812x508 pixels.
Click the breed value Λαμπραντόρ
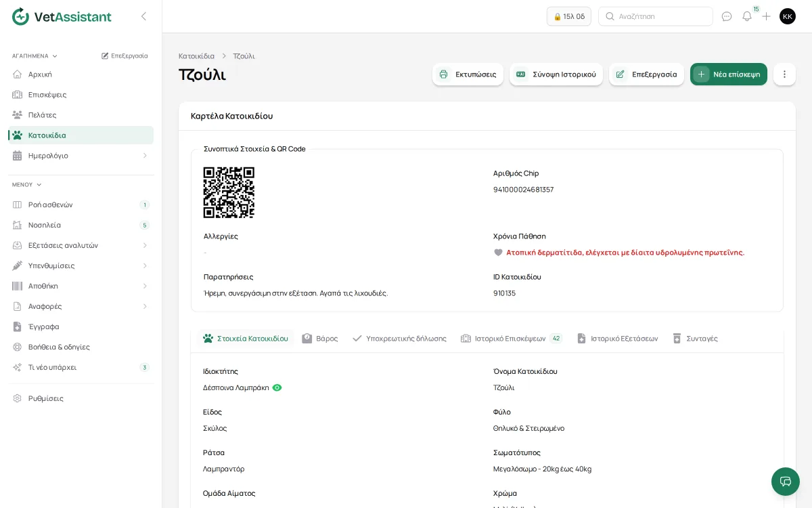click(x=224, y=469)
